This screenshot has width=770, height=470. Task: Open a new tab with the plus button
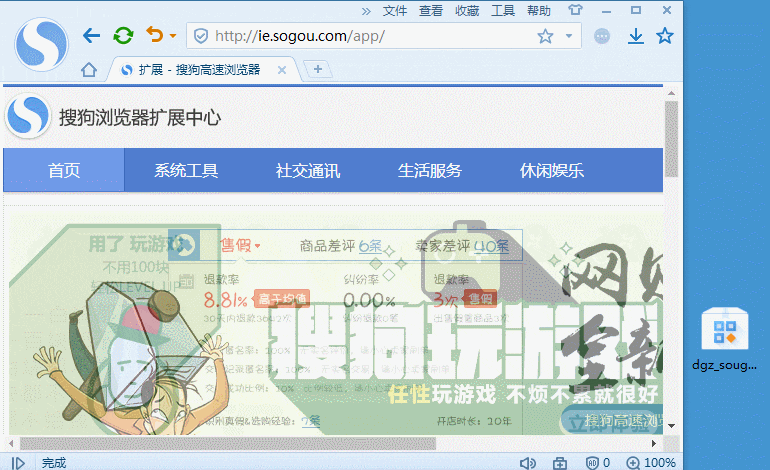(318, 69)
